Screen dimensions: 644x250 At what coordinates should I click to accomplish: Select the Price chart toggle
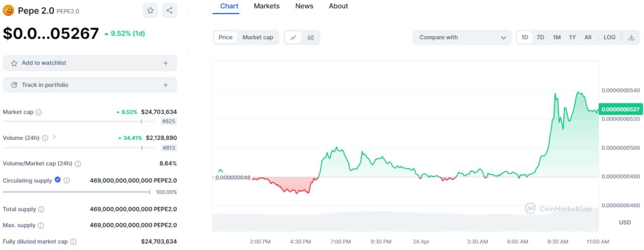225,37
